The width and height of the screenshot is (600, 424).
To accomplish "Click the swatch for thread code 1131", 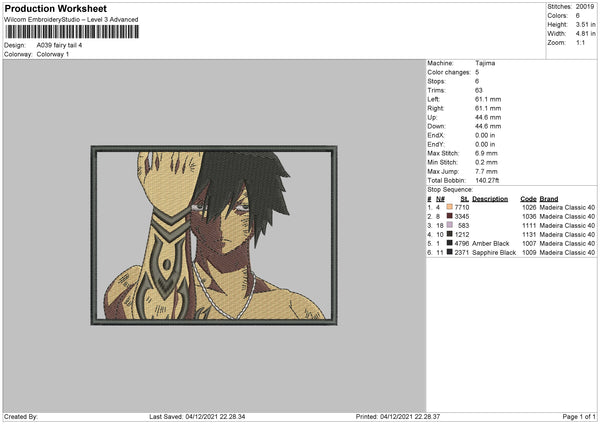I will 450,234.
